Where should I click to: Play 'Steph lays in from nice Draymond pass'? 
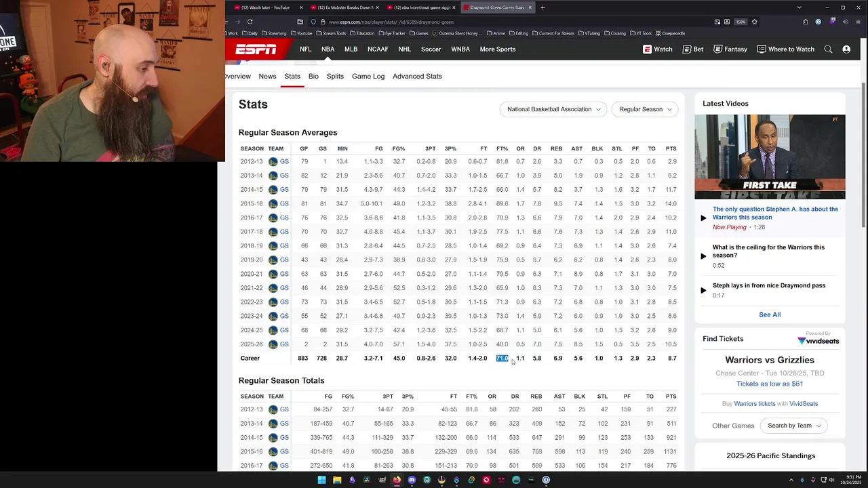coord(769,285)
